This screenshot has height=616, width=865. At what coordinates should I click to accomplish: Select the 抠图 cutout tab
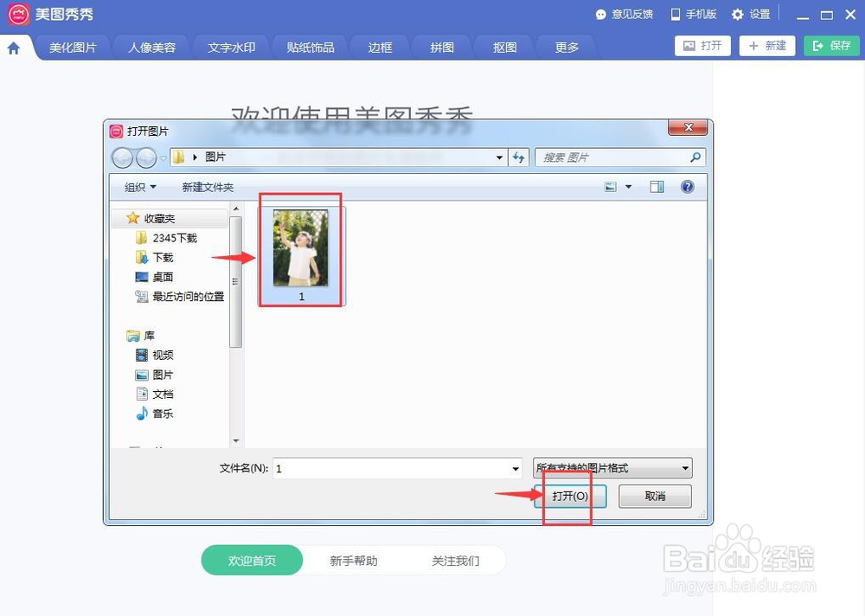point(503,48)
